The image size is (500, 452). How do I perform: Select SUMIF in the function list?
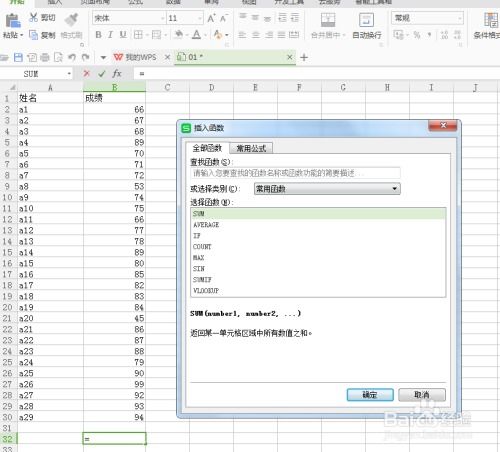click(318, 280)
